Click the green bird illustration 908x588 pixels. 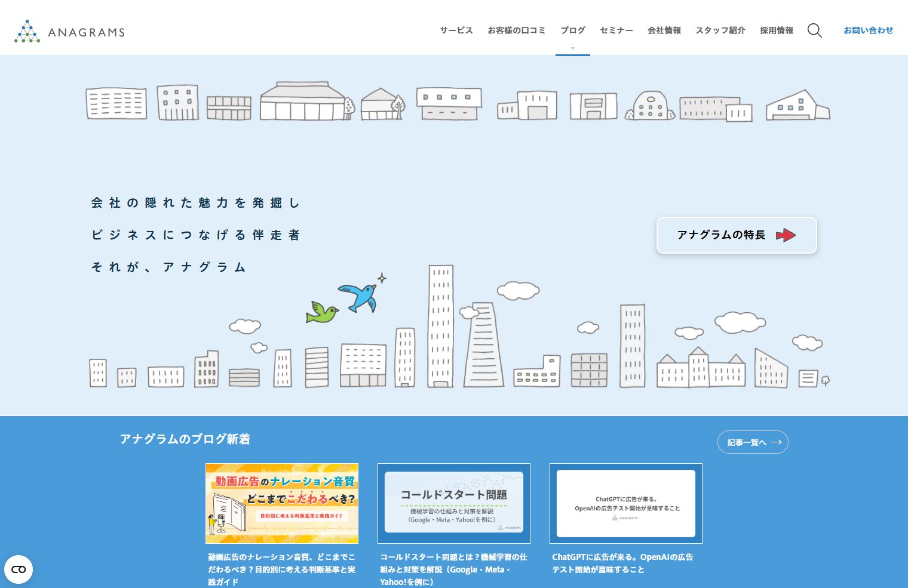tap(321, 312)
